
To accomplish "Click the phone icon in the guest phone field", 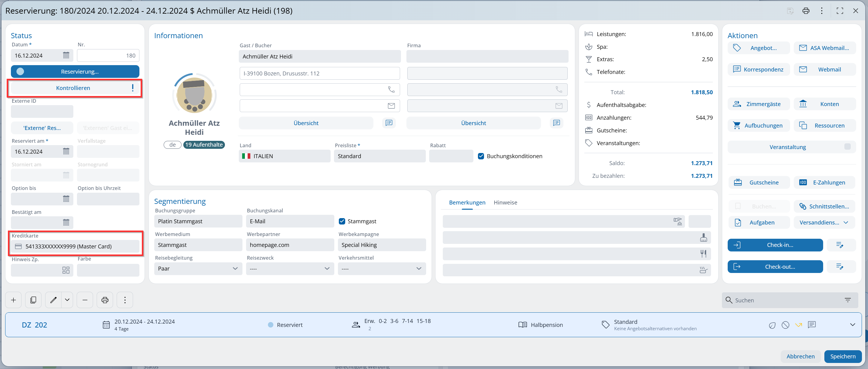I will [391, 90].
